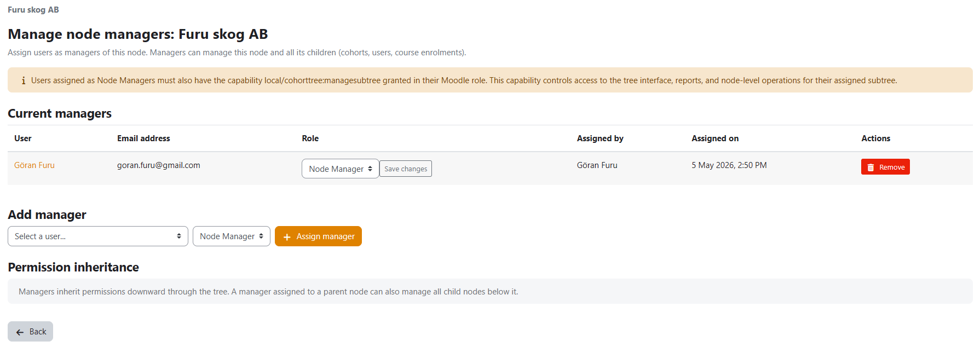Click the info icon in the warning banner
The image size is (980, 347).
[24, 80]
